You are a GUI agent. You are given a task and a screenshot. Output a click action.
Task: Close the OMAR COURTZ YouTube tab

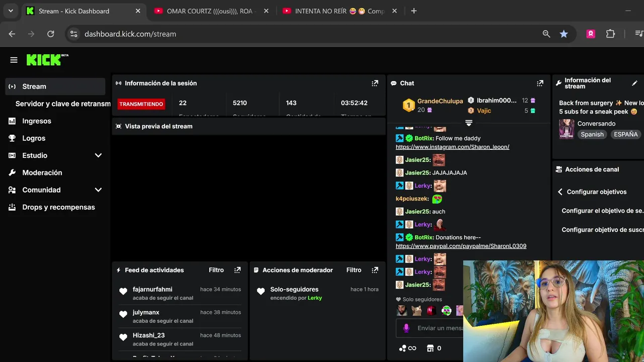(266, 11)
